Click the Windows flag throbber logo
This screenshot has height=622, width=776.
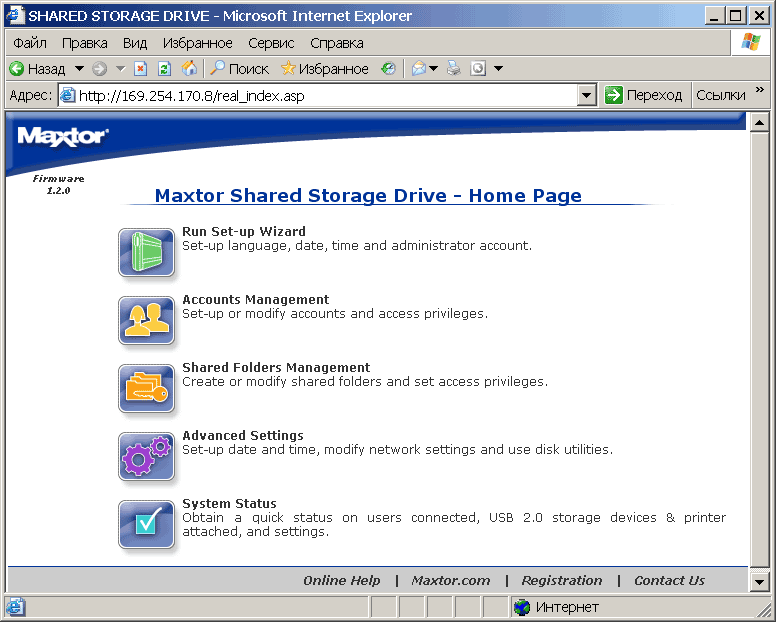(751, 43)
